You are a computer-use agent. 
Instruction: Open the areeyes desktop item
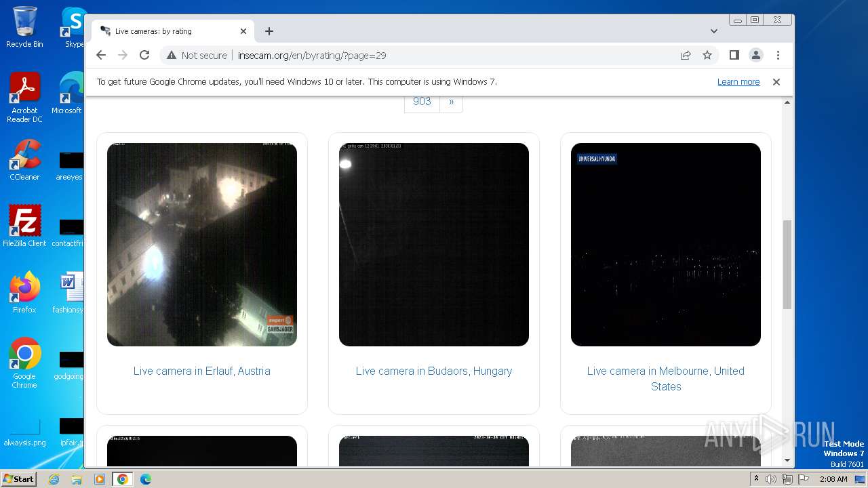coord(69,166)
